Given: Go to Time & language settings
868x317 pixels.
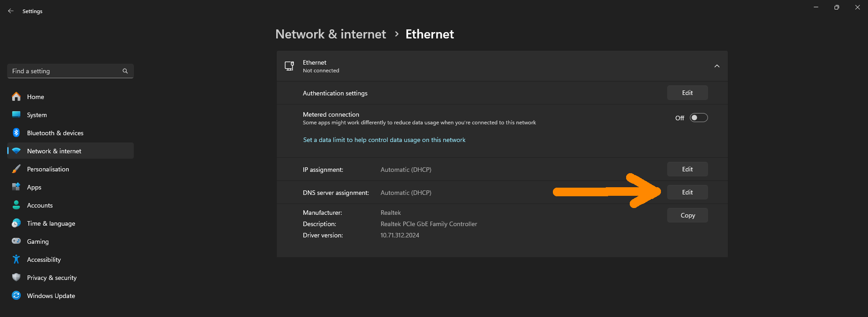Looking at the screenshot, I should [x=51, y=223].
